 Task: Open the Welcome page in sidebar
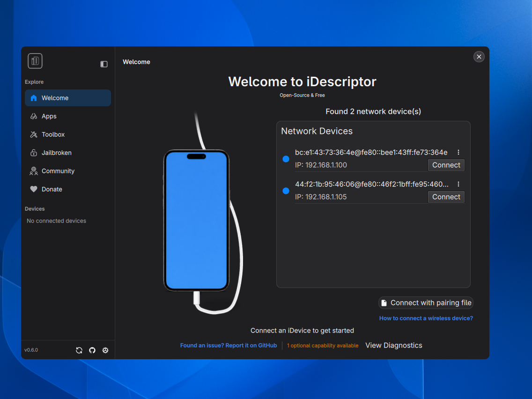pyautogui.click(x=68, y=98)
